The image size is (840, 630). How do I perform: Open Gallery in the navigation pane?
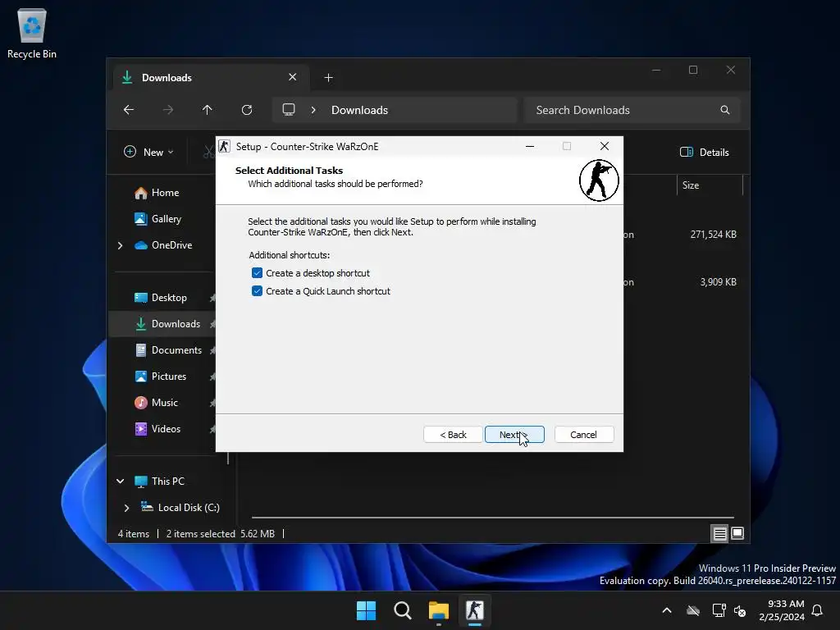pos(166,219)
